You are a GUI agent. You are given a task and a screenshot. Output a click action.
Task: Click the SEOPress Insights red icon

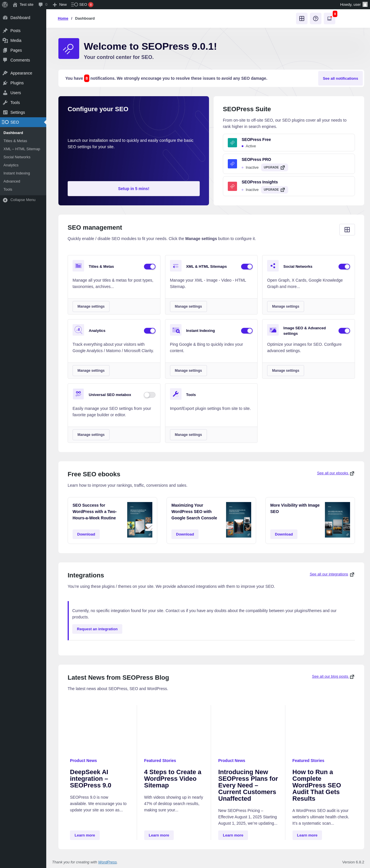click(x=232, y=186)
